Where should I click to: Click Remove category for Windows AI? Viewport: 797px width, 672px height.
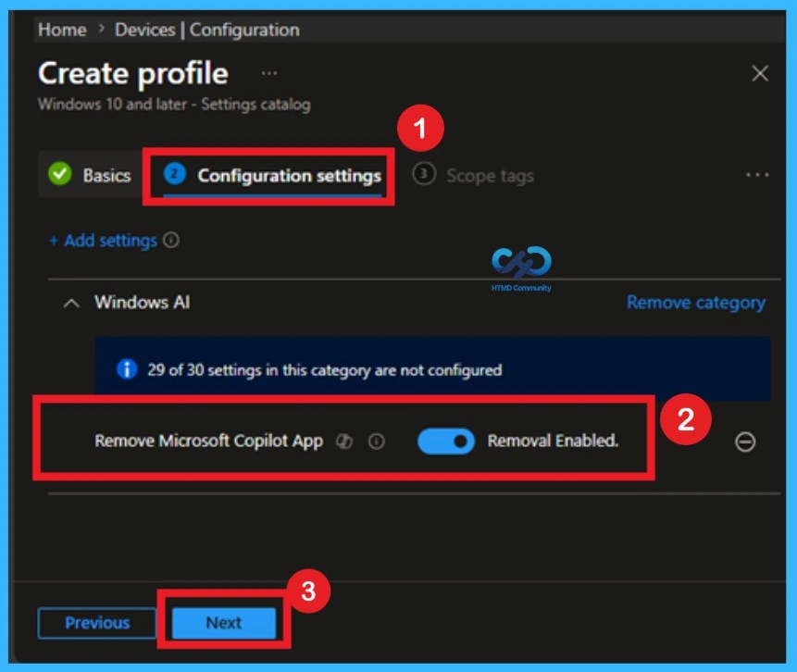(x=695, y=302)
